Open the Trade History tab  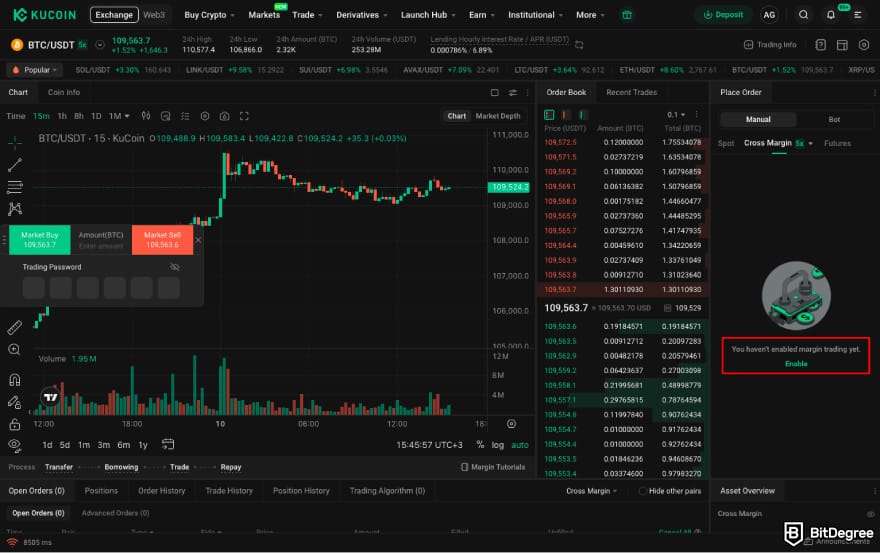pos(229,491)
